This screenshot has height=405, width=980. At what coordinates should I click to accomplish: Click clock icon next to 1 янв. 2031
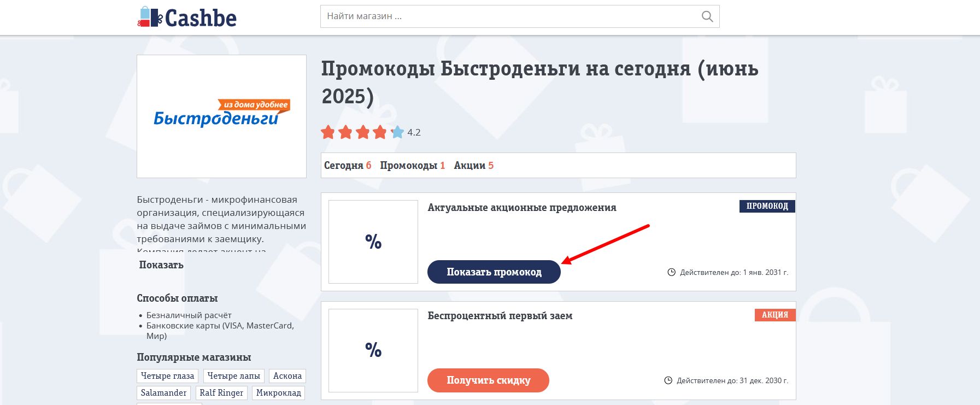click(x=672, y=272)
